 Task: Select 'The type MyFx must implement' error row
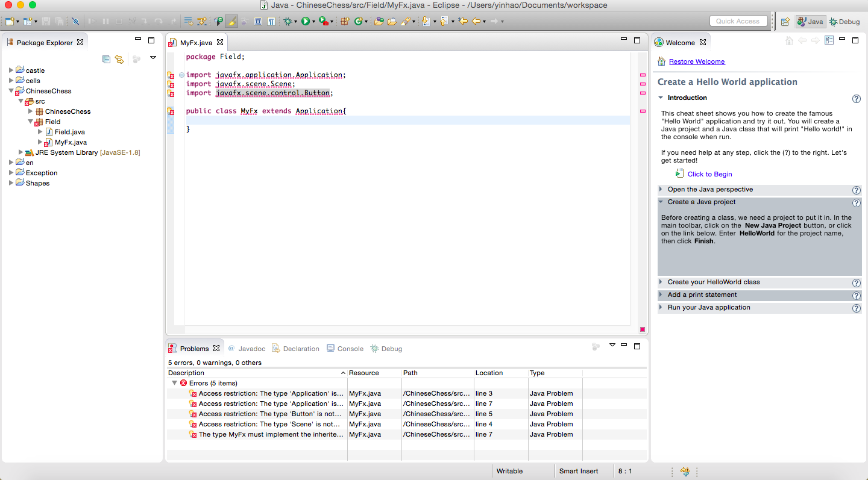[x=406, y=434]
